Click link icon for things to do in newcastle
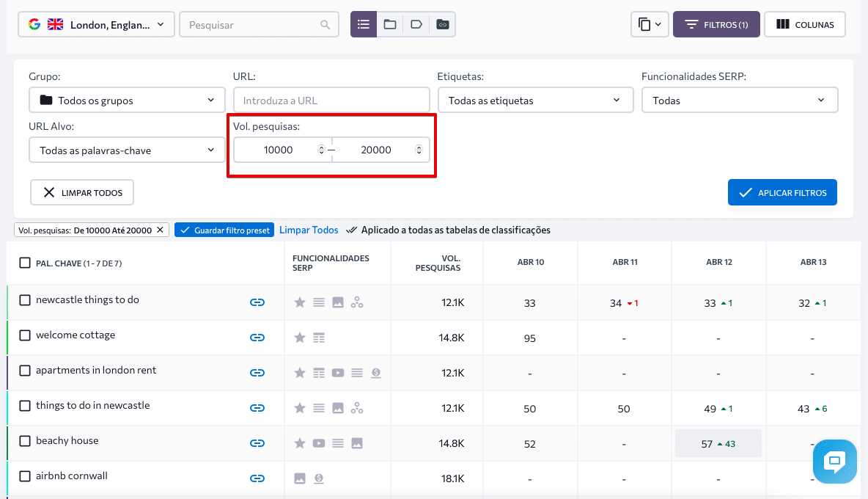The width and height of the screenshot is (868, 499). [x=257, y=408]
